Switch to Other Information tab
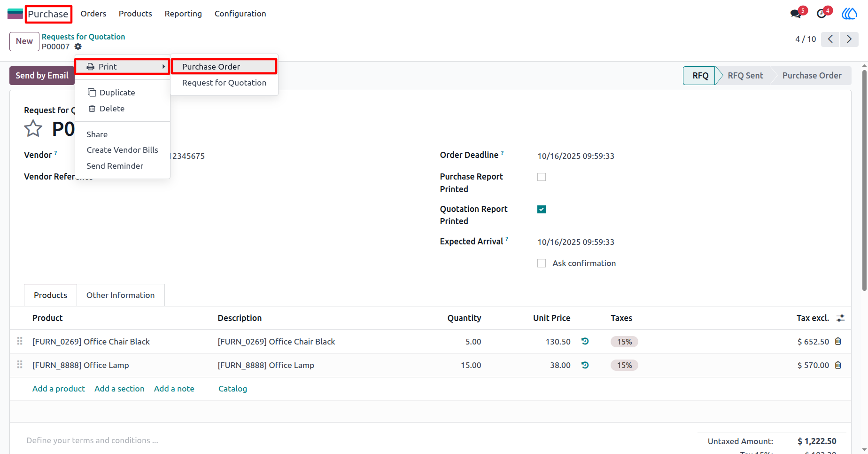The width and height of the screenshot is (868, 454). point(120,295)
